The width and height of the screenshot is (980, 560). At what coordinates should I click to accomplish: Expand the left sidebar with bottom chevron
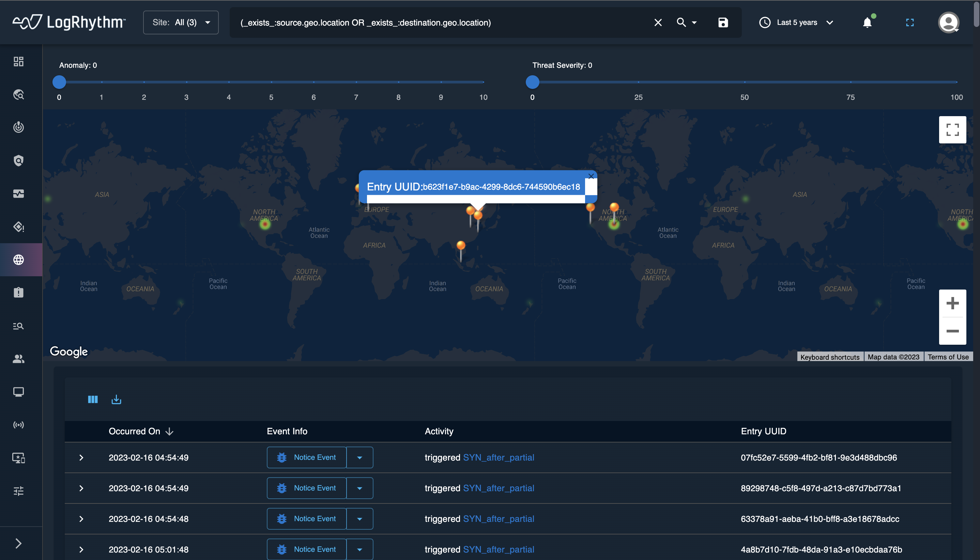[x=18, y=543]
